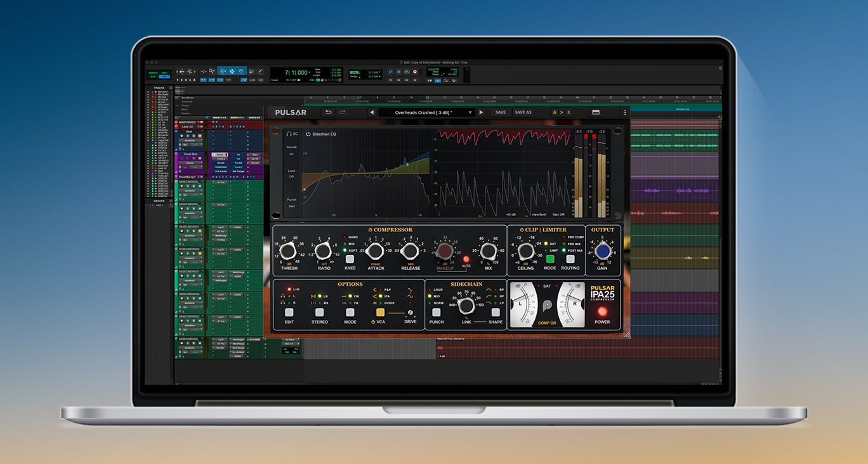Click the SAVE AS button

pos(523,112)
